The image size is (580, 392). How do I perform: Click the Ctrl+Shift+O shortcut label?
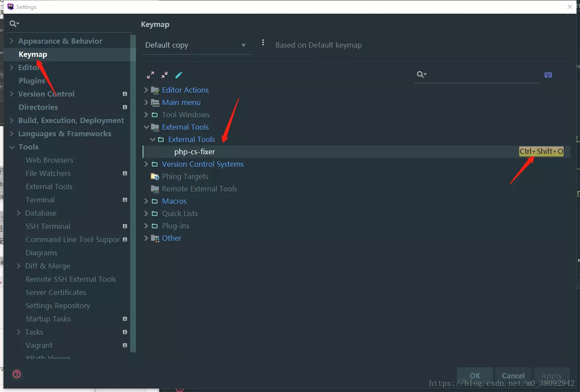tap(541, 151)
